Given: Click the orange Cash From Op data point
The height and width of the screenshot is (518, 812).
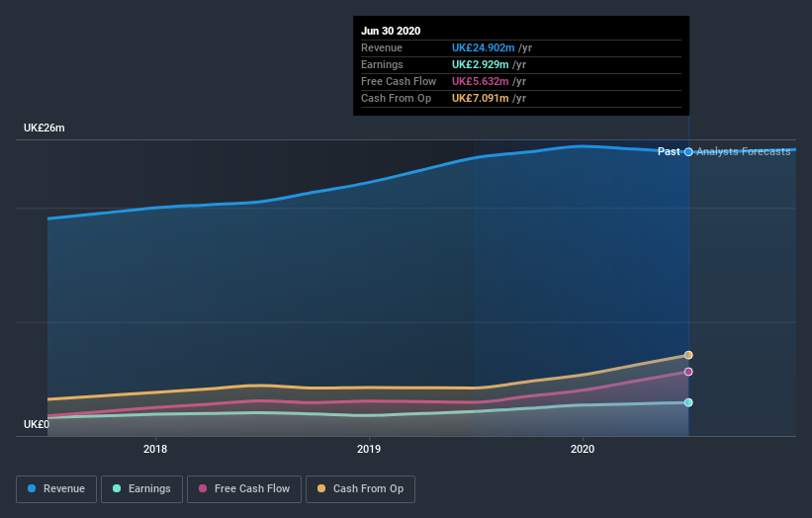Looking at the screenshot, I should [688, 355].
